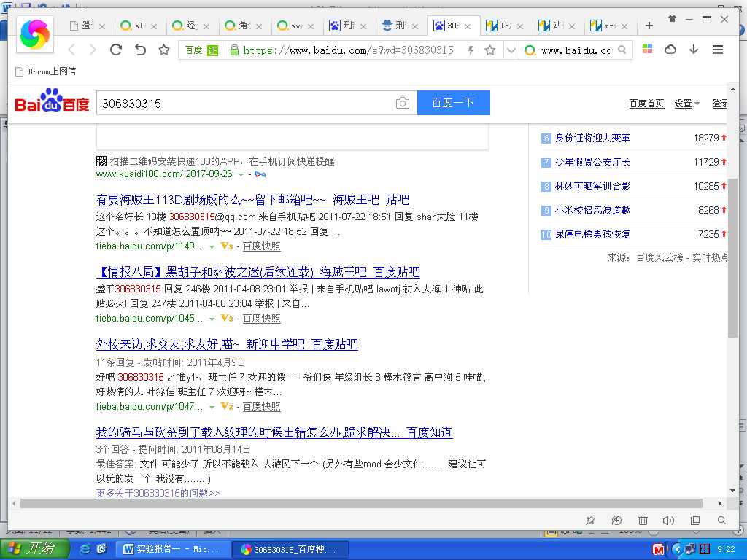This screenshot has width=747, height=560.
Task: Expand dropdown arrow after tieba.baidu.com/p/1149
Action: 212,246
